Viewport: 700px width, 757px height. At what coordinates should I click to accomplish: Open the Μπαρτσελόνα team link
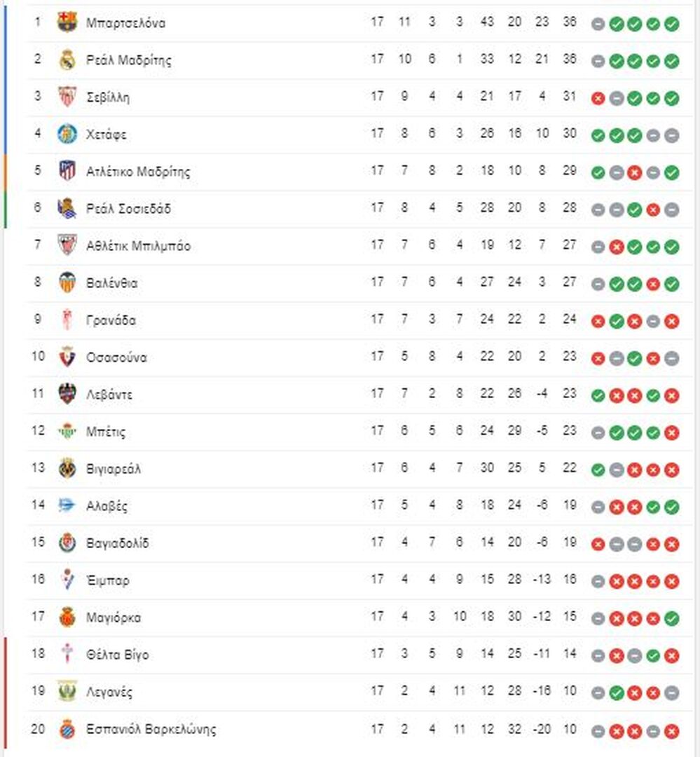pyautogui.click(x=125, y=22)
